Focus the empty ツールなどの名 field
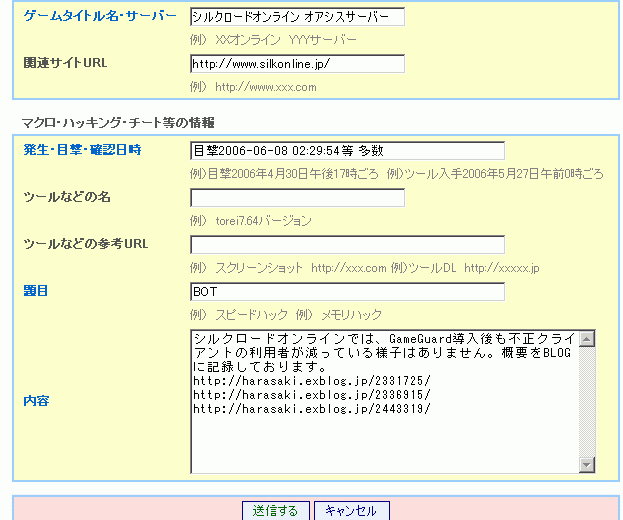The width and height of the screenshot is (623, 520). [x=297, y=197]
